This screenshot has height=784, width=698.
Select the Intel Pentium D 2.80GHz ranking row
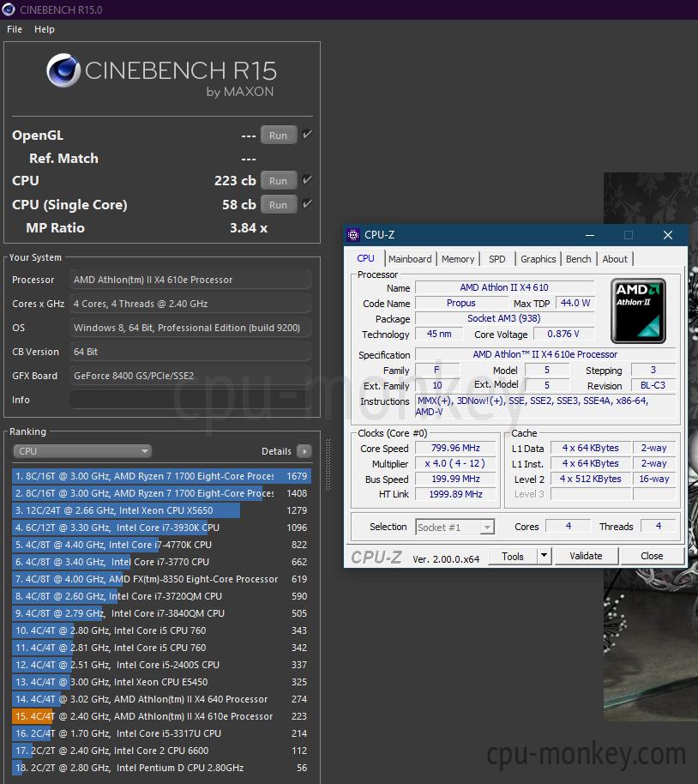(161, 768)
